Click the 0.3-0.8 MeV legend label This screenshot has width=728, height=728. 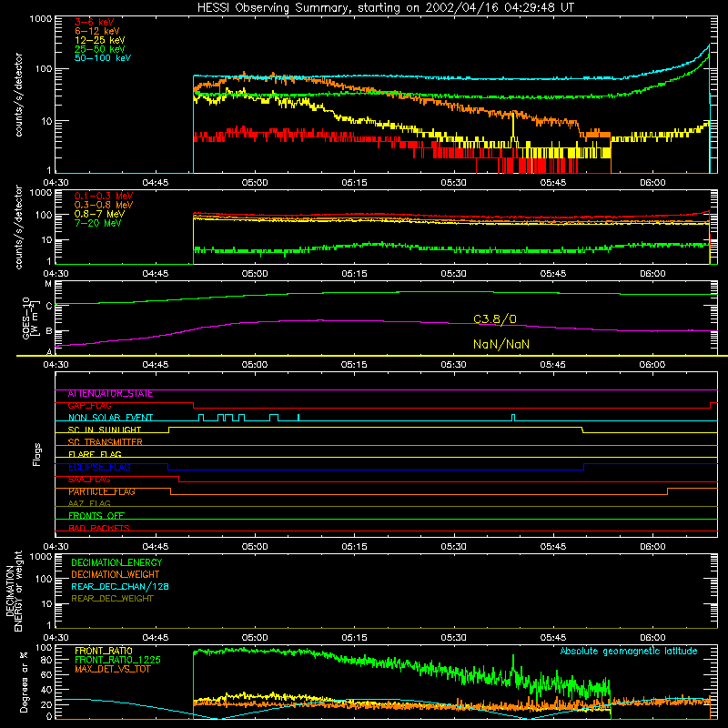104,205
